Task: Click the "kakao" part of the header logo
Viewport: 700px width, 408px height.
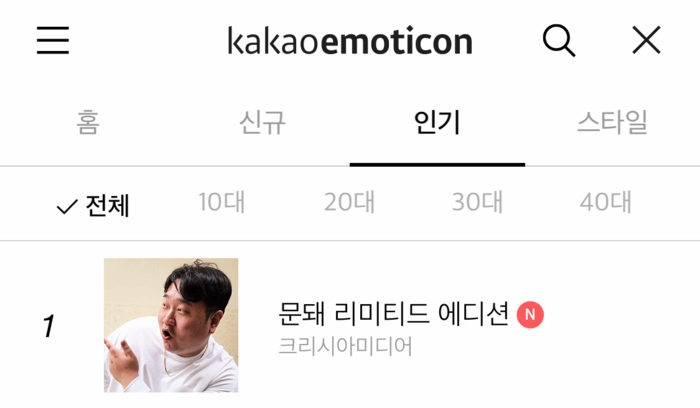Action: [x=274, y=42]
